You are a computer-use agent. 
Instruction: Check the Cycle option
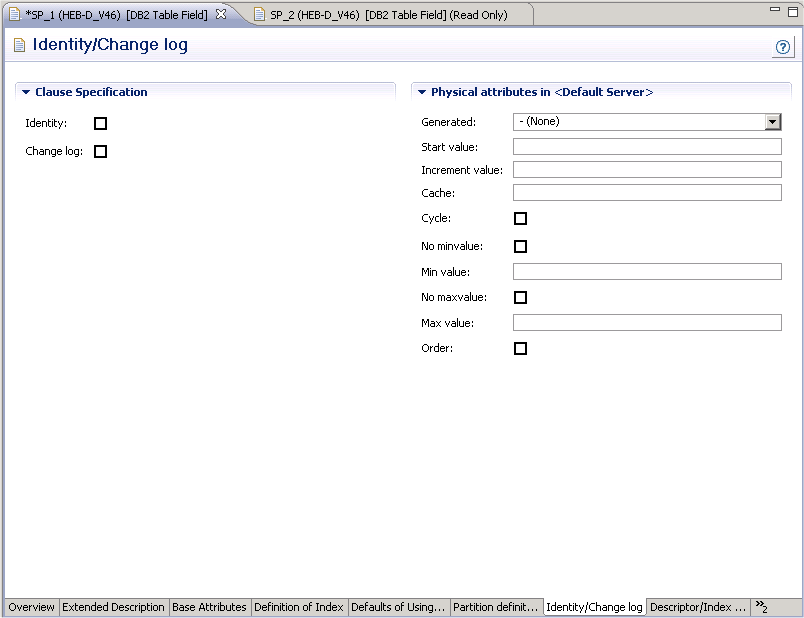tap(520, 219)
